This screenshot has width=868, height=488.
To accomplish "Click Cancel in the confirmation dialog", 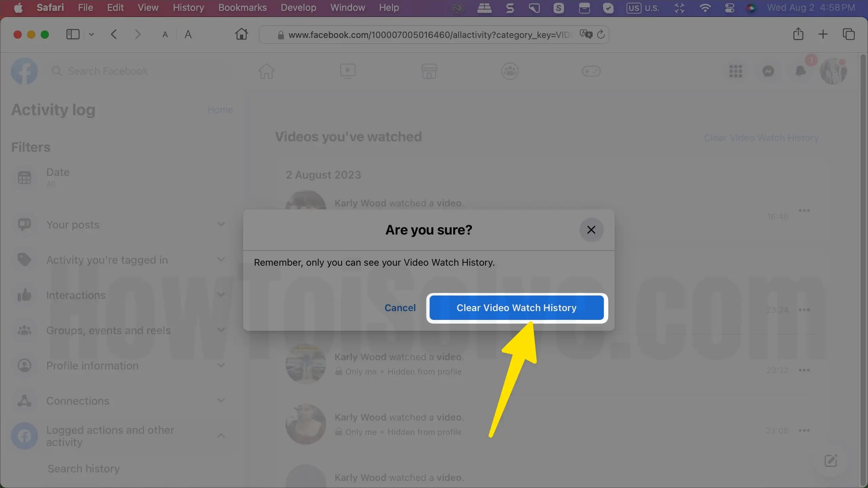I will coord(400,308).
